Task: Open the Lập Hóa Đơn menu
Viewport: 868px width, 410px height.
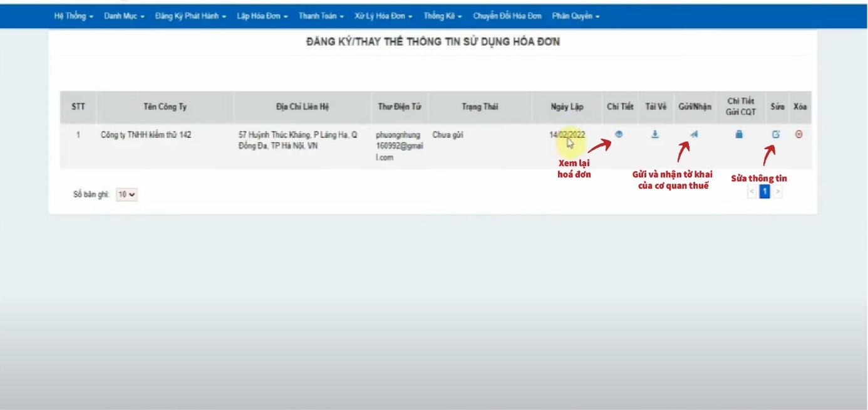Action: (262, 16)
